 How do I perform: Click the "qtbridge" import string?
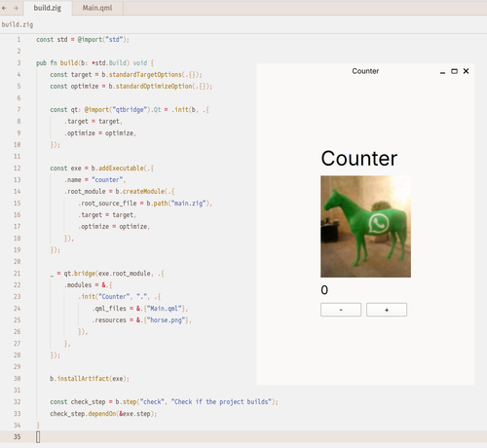(x=130, y=110)
